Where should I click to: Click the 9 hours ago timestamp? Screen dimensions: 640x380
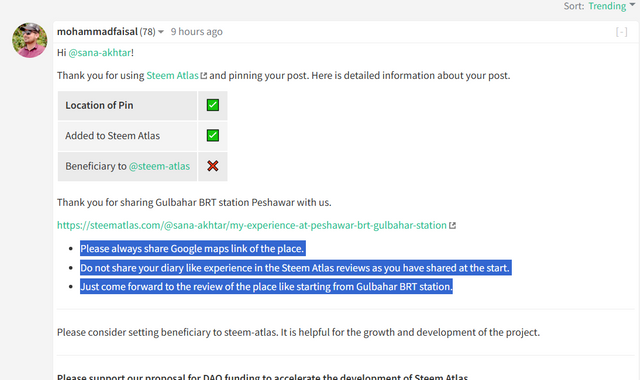(x=196, y=31)
